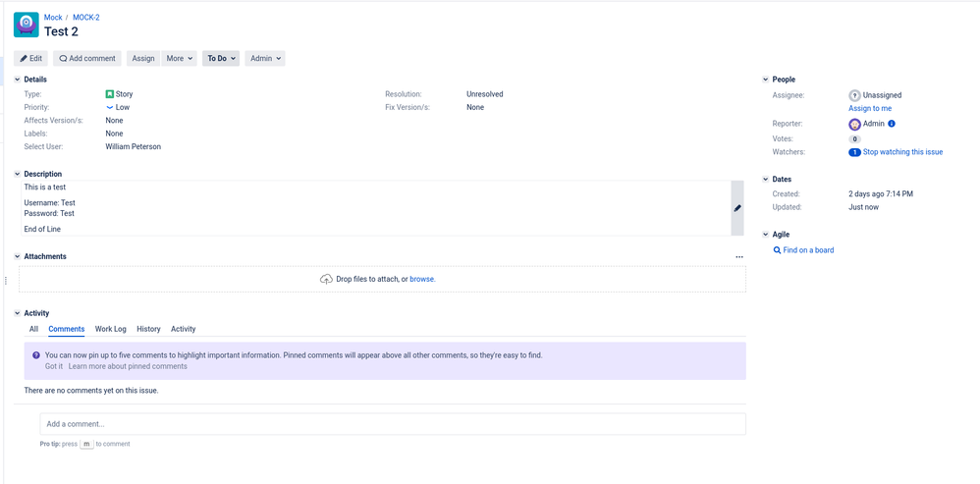Click the Test 2 issue title
The image size is (980, 484).
61,31
